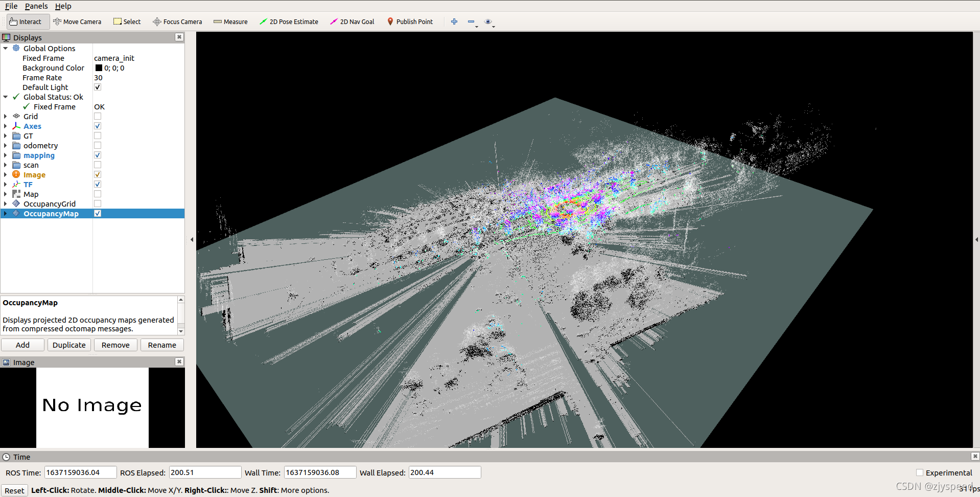
Task: Click the right panel arrow handle
Action: click(x=976, y=239)
